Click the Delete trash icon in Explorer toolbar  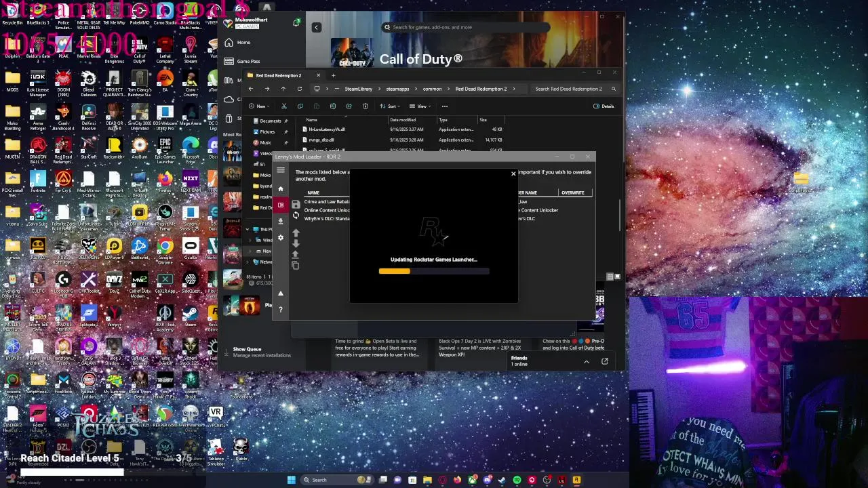tap(366, 106)
